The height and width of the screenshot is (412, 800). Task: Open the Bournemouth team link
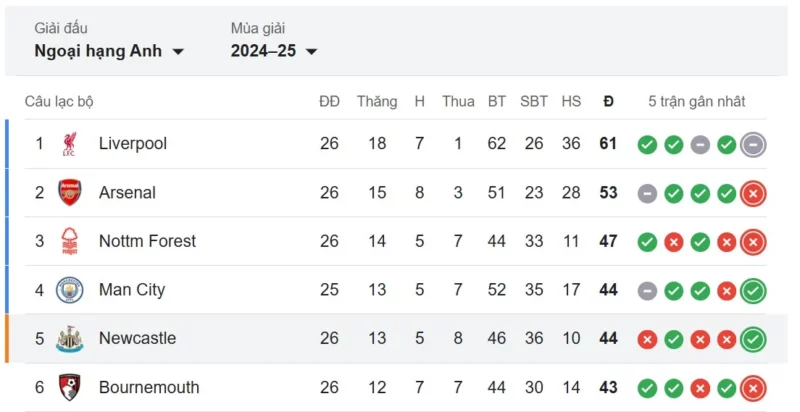[149, 387]
